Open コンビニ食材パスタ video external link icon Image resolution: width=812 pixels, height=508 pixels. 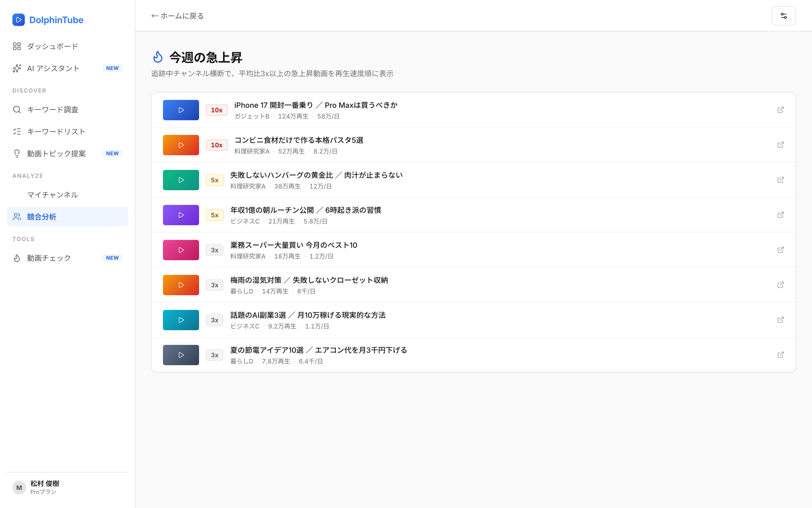[x=780, y=145]
